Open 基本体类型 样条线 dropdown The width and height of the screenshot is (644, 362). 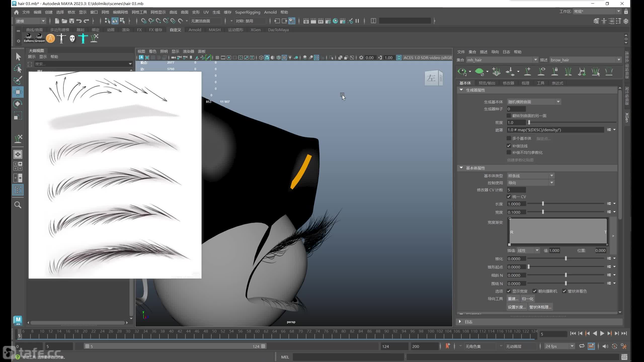coord(531,176)
